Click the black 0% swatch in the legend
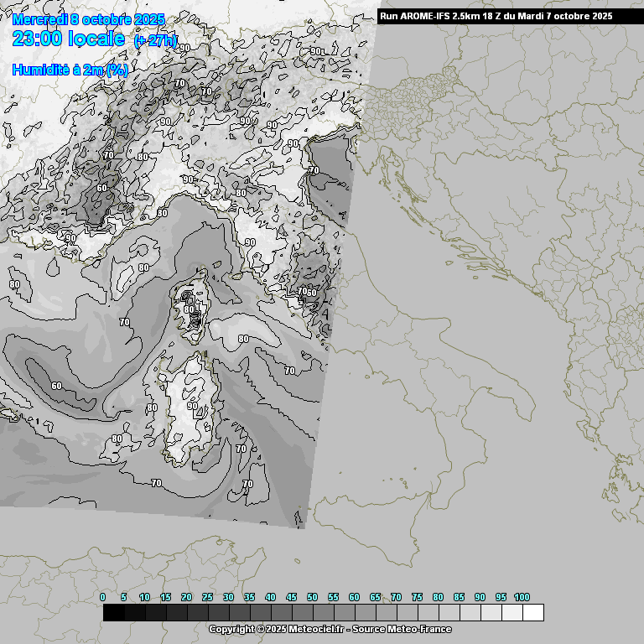 [x=113, y=613]
